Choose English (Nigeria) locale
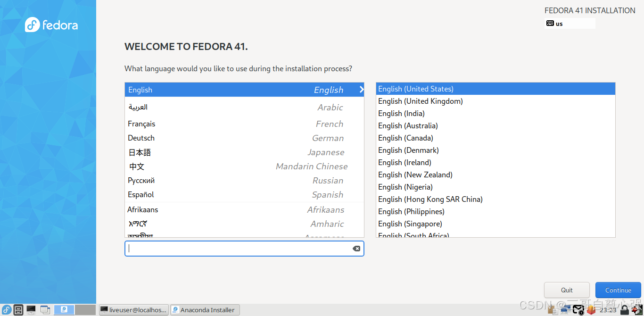The height and width of the screenshot is (316, 644). point(495,187)
